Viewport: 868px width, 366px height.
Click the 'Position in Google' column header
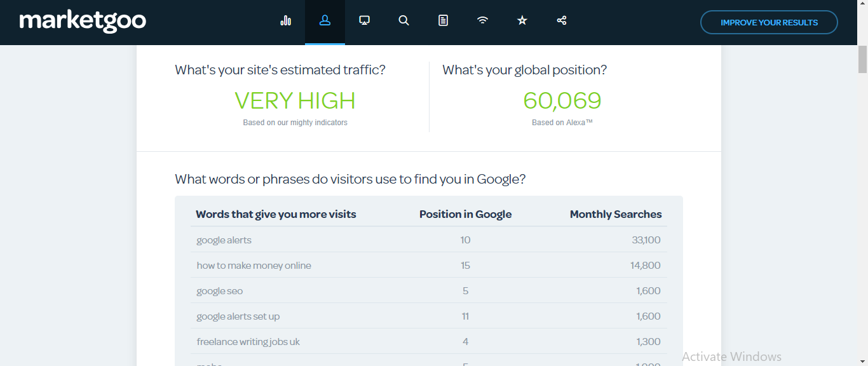click(x=465, y=214)
